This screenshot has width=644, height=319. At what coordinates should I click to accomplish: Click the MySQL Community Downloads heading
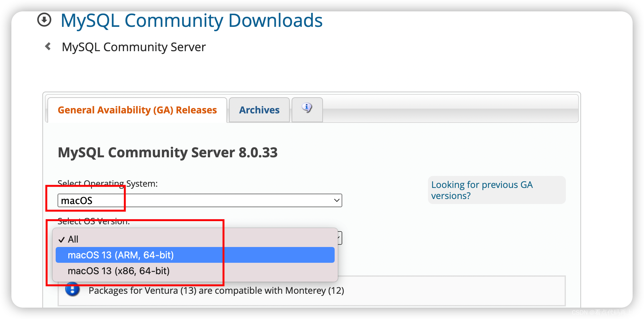point(192,20)
